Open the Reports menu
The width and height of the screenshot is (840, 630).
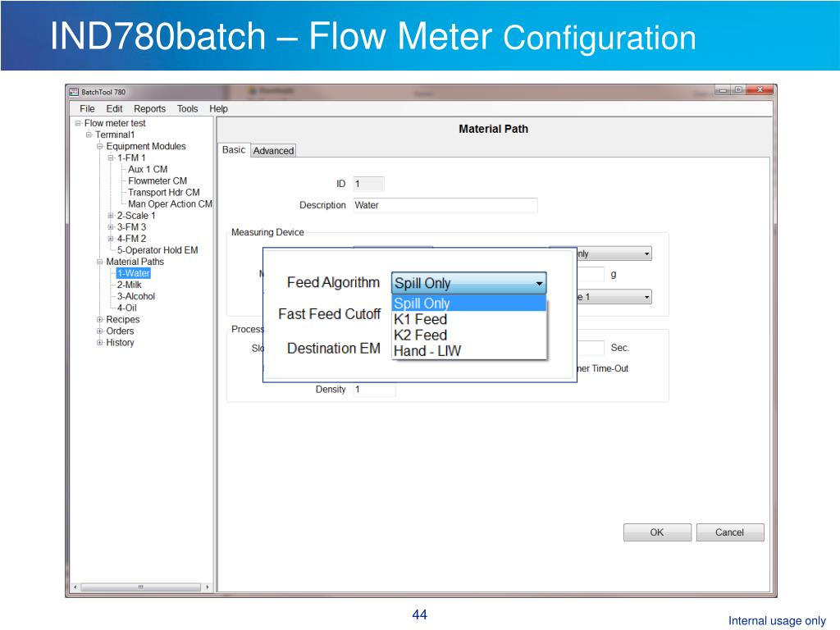149,109
